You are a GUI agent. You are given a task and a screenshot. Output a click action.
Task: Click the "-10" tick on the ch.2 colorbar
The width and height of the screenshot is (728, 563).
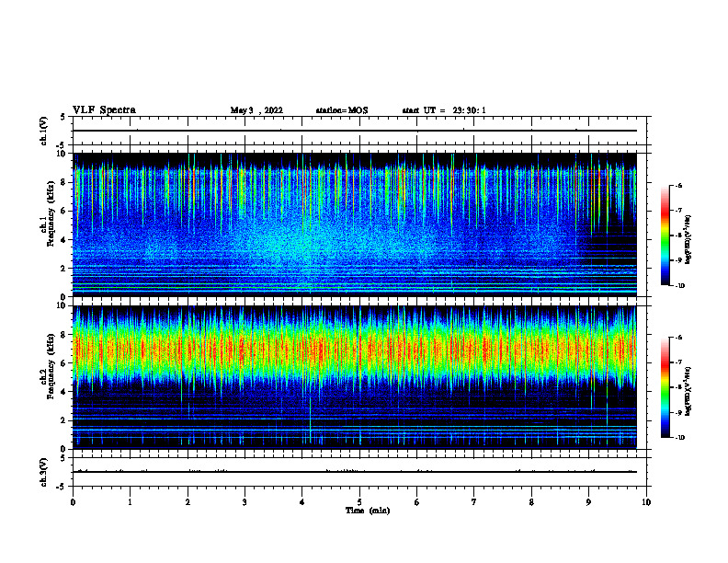coord(679,438)
